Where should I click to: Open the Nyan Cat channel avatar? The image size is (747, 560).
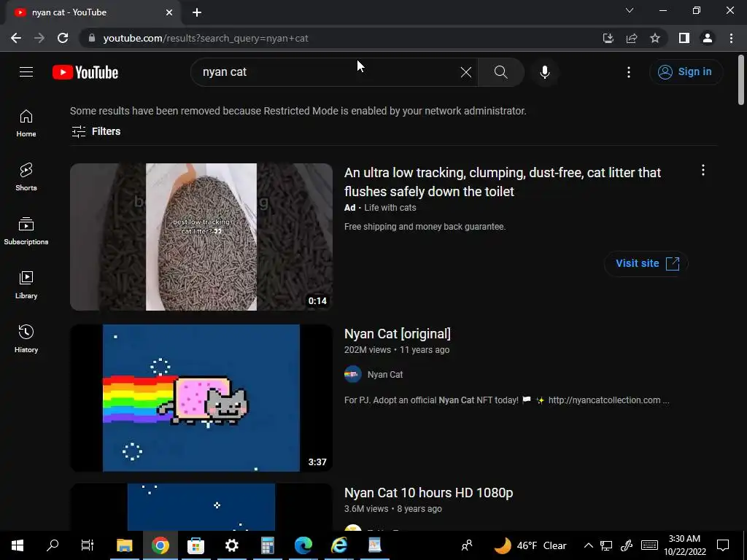point(353,374)
